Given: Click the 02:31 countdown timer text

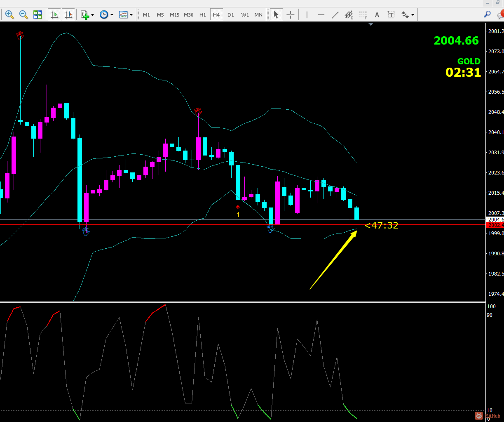Looking at the screenshot, I should pyautogui.click(x=463, y=73).
